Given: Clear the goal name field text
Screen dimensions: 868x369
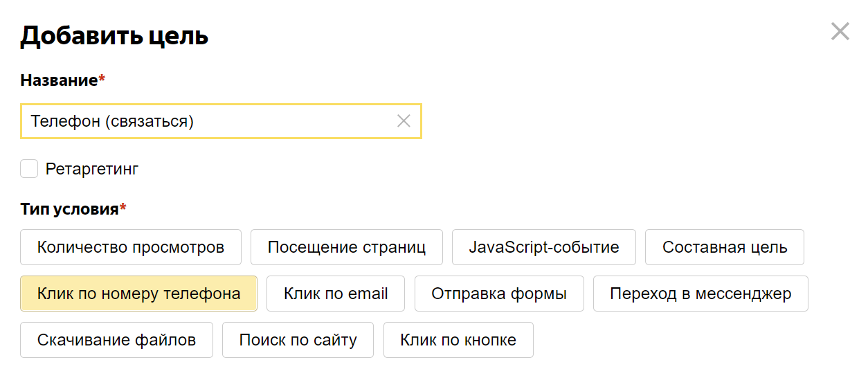Looking at the screenshot, I should pos(404,121).
